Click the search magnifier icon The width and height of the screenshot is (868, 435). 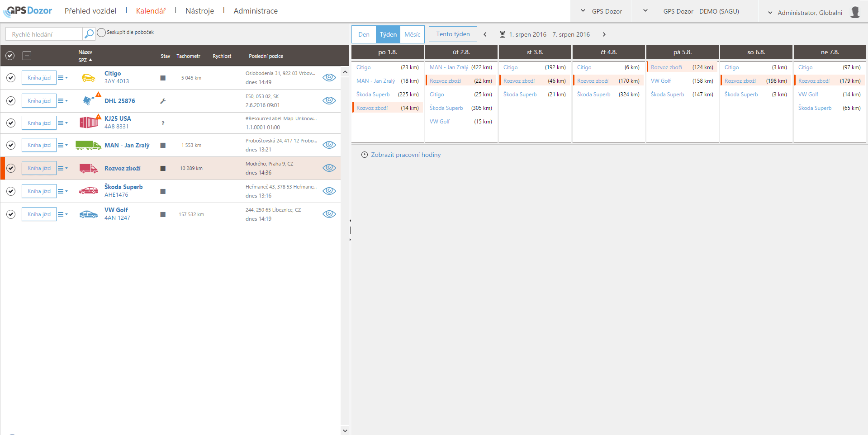tap(89, 34)
